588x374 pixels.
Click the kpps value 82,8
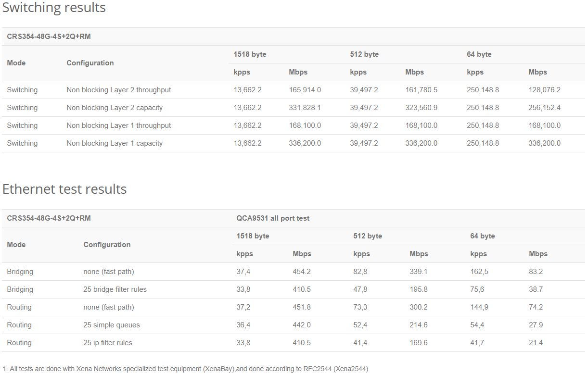(x=360, y=272)
